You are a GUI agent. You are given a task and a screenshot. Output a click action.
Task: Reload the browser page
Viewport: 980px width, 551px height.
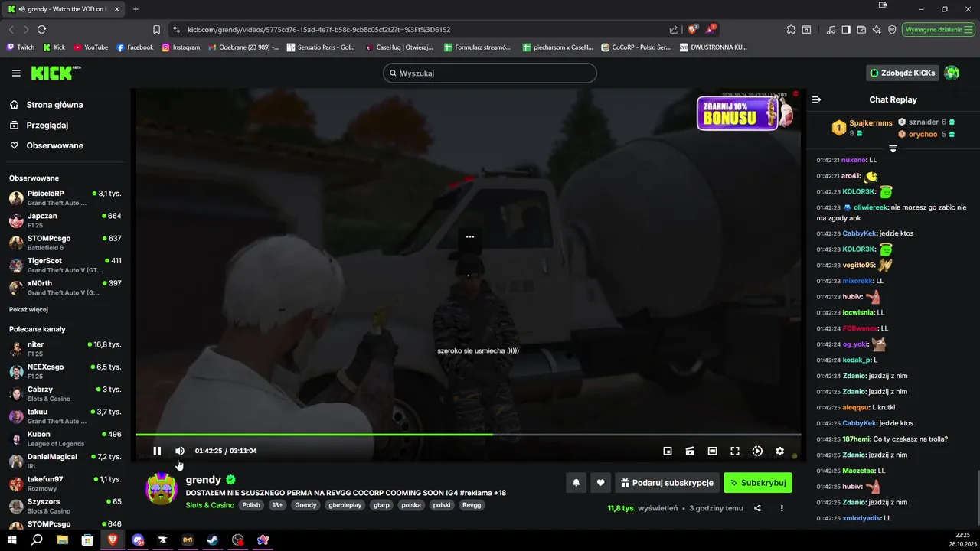tap(41, 29)
